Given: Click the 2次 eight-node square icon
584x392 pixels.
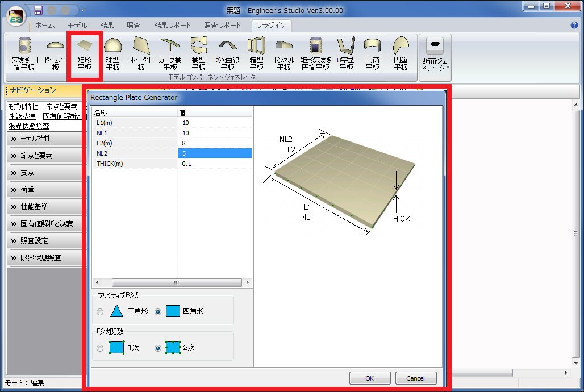Looking at the screenshot, I should pyautogui.click(x=173, y=347).
